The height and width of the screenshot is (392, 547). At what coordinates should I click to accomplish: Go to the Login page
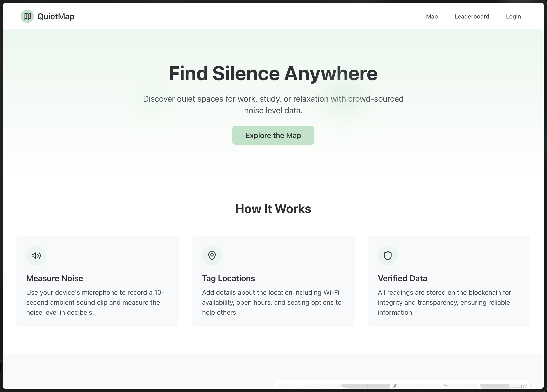pos(513,16)
